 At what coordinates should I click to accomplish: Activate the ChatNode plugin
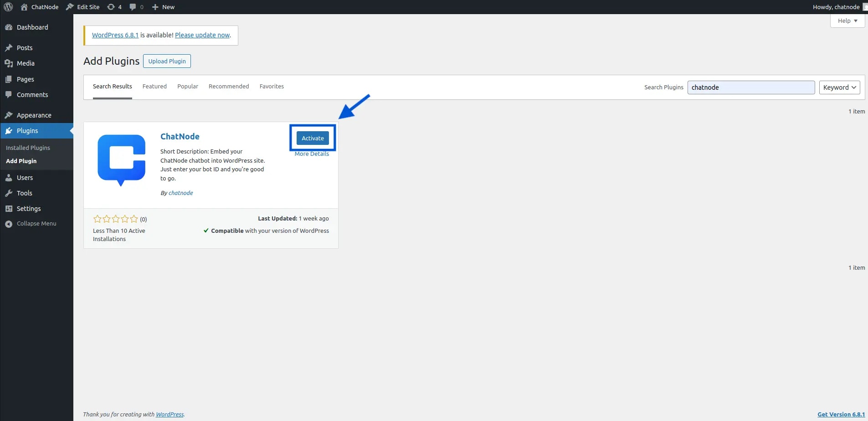313,138
